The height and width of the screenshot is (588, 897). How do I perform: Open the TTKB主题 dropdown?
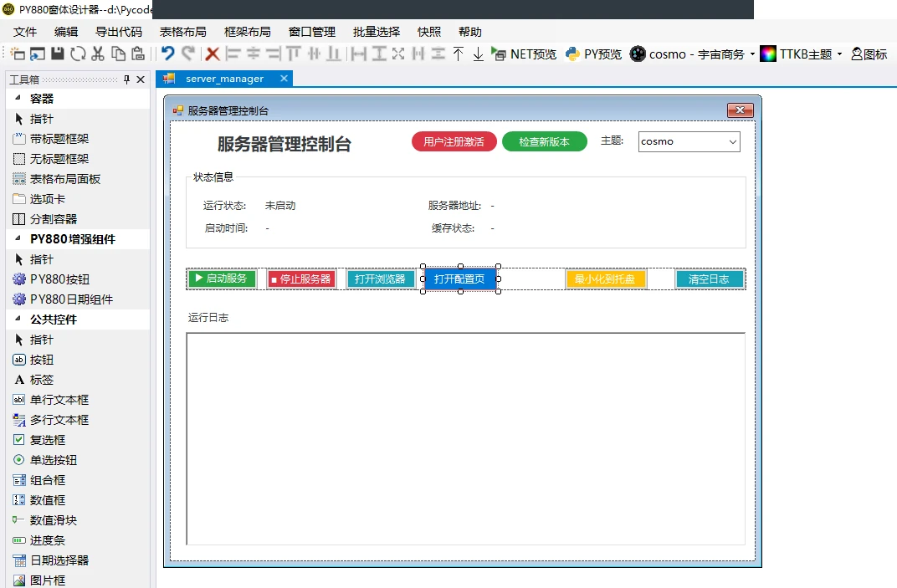[801, 54]
